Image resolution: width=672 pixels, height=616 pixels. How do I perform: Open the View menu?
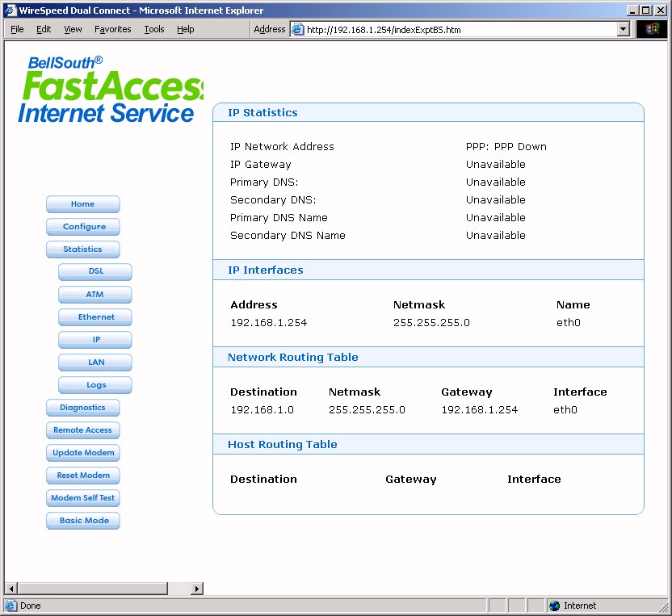point(73,29)
